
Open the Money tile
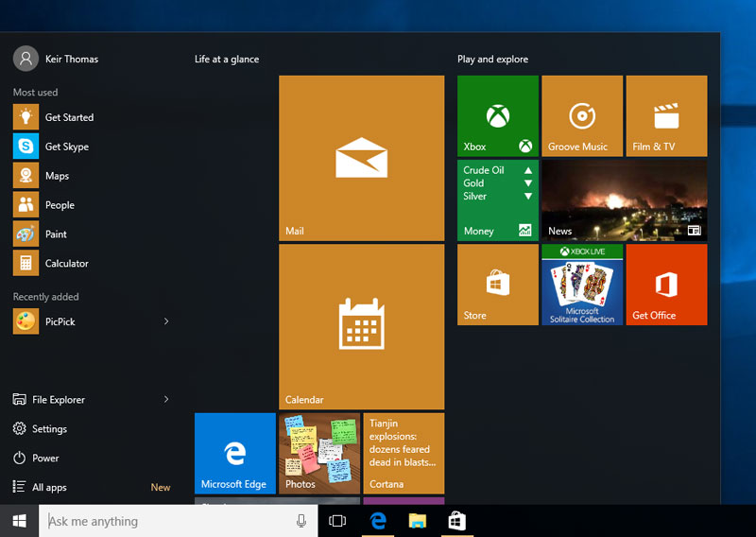[x=498, y=200]
